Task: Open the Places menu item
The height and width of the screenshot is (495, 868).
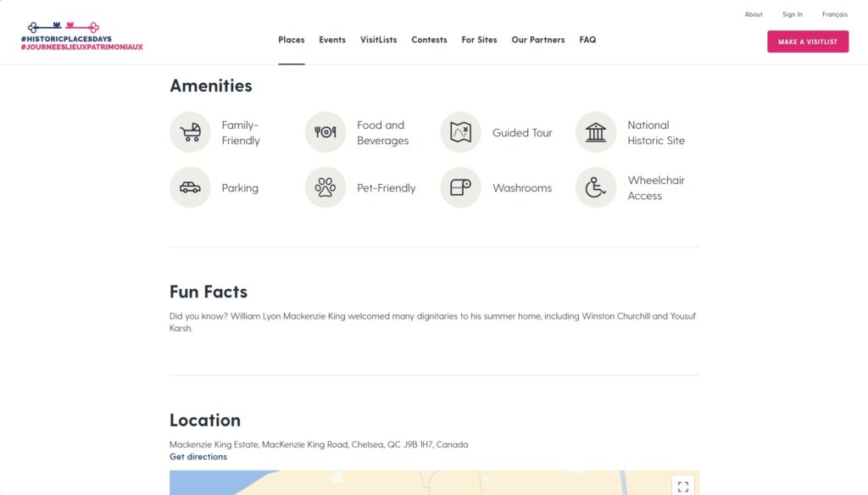Action: [291, 40]
